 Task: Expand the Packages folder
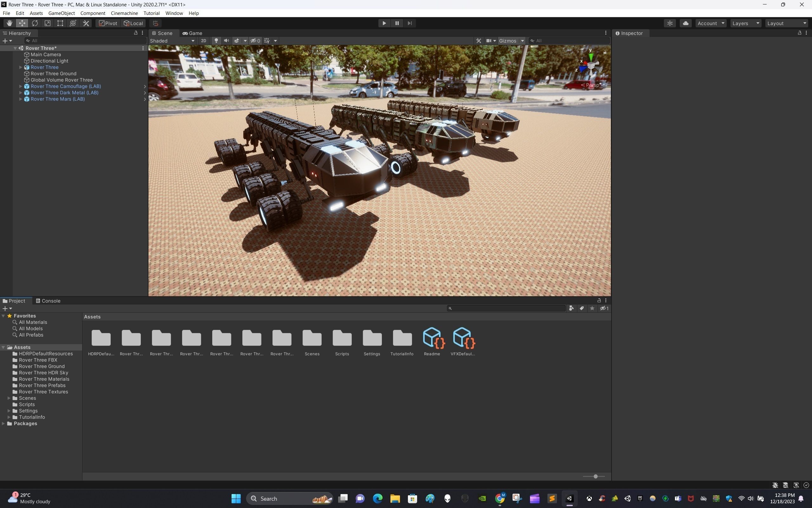click(3, 423)
